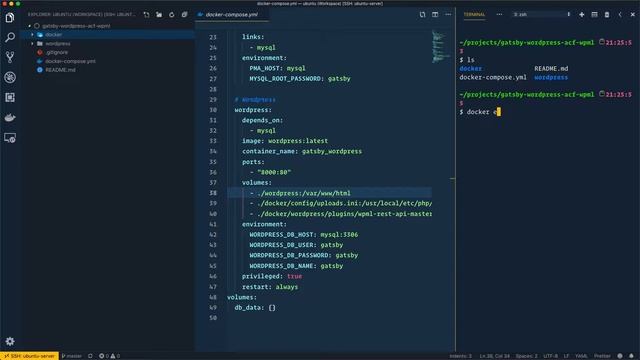Open the editor More Actions menu
The height and width of the screenshot is (360, 640).
click(448, 15)
